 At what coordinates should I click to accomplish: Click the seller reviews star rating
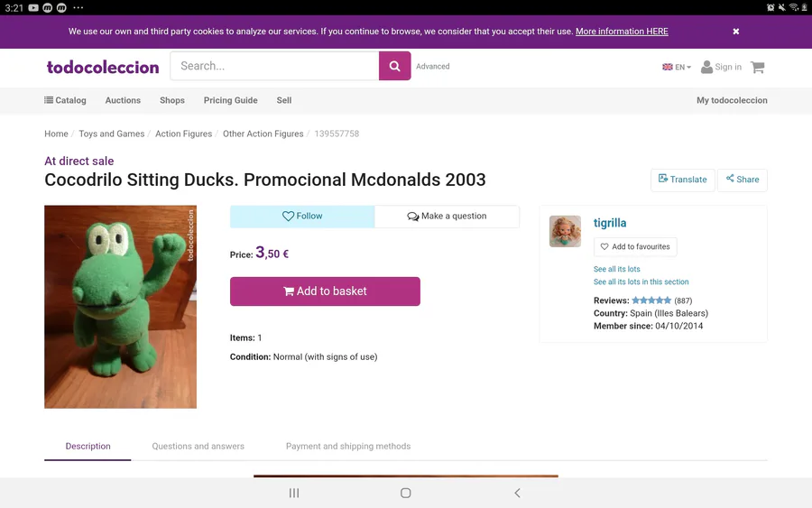(651, 300)
